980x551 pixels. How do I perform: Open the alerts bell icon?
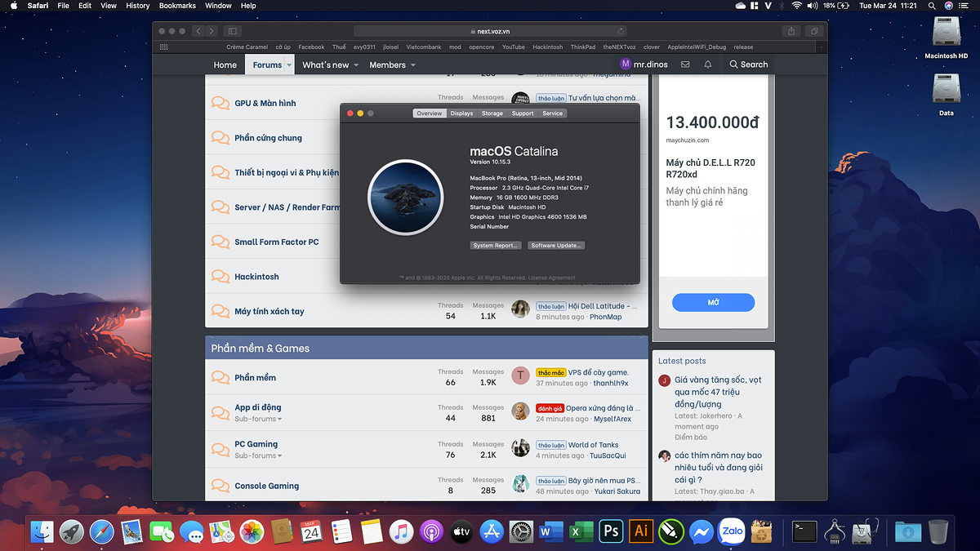[x=708, y=64]
